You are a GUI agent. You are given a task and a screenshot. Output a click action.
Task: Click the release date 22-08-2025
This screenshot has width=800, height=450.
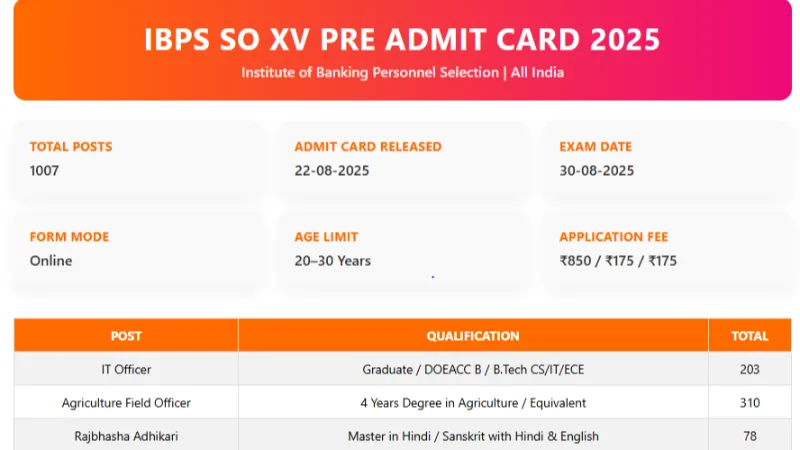[x=332, y=170]
